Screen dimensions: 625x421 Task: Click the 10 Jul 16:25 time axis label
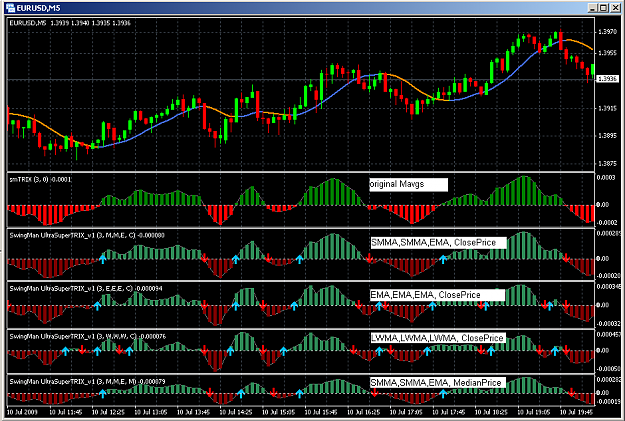coord(364,412)
